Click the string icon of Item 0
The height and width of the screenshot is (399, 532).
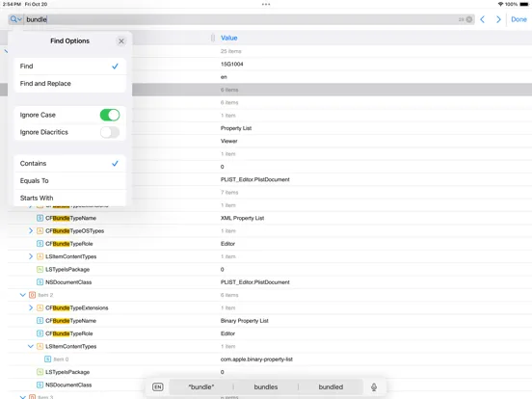point(48,359)
